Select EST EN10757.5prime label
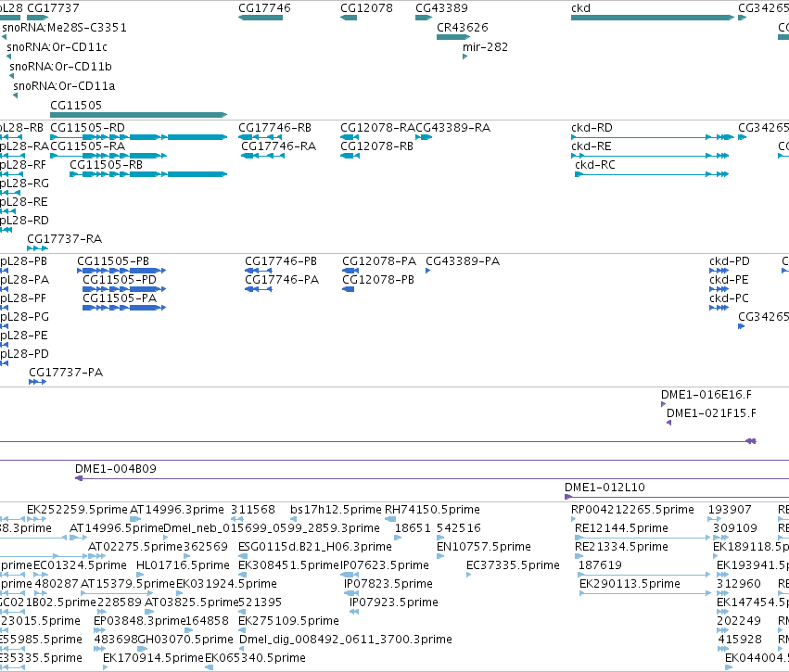This screenshot has height=672, width=789. (x=484, y=547)
